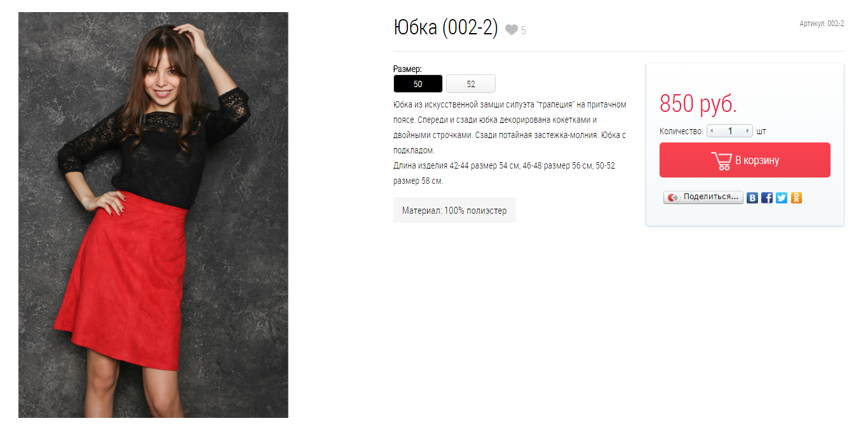868x430 pixels.
Task: Share the skirt via the Twitter icon
Action: click(x=782, y=198)
